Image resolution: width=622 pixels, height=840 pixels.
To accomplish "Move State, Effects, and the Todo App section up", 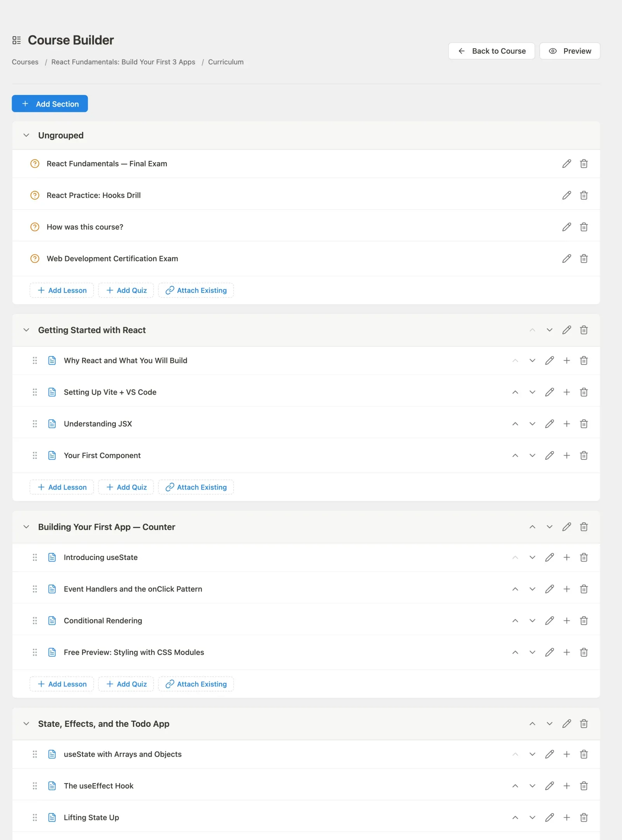I will (532, 724).
